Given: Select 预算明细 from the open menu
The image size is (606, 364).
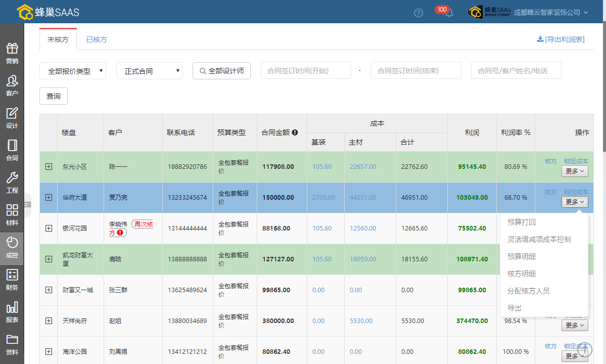Looking at the screenshot, I should 522,256.
